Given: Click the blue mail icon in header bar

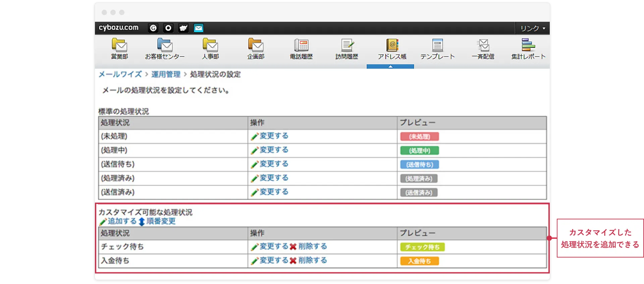Looking at the screenshot, I should [199, 28].
